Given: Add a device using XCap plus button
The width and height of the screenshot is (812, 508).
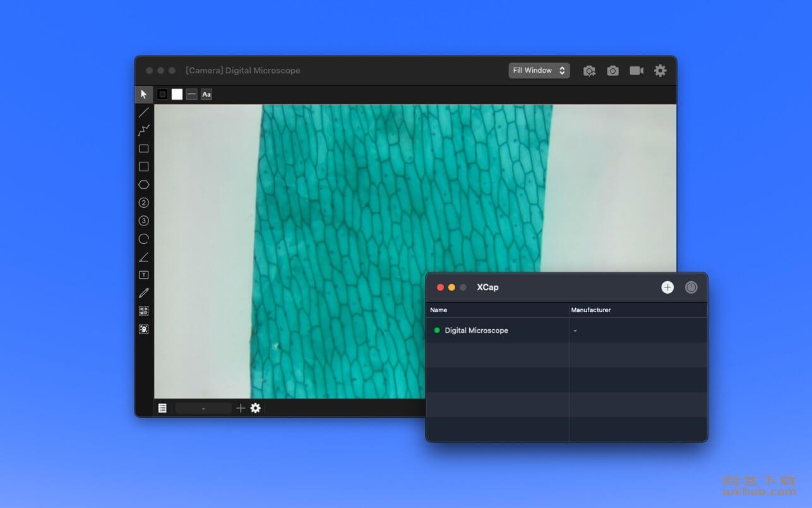Looking at the screenshot, I should (x=667, y=287).
